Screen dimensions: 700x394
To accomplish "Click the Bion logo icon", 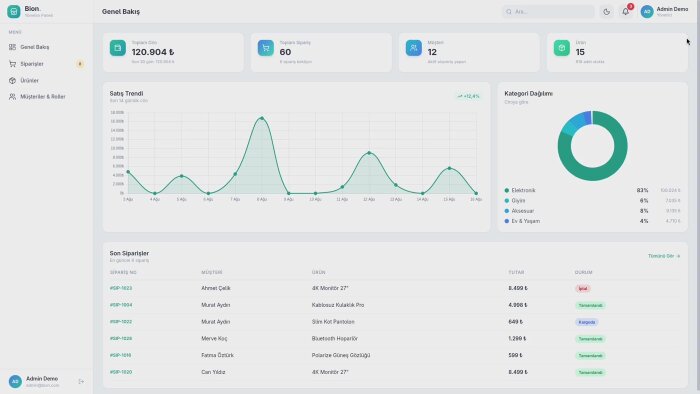I will (x=13, y=12).
